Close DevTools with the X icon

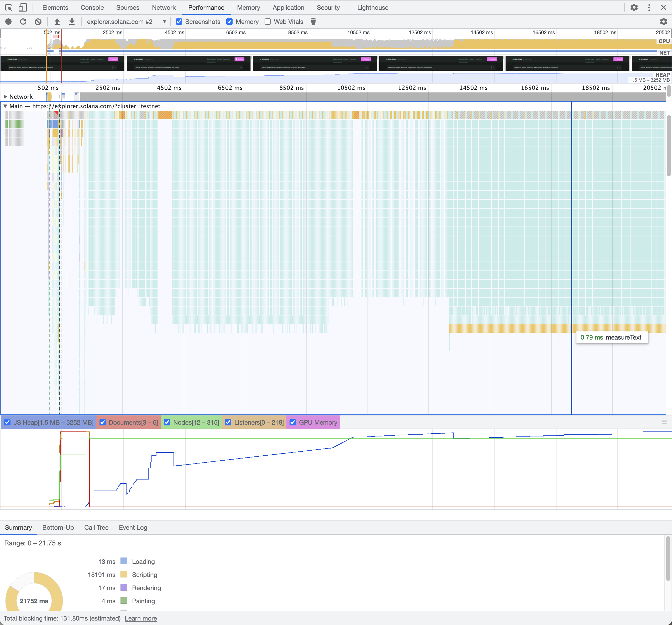tap(664, 7)
